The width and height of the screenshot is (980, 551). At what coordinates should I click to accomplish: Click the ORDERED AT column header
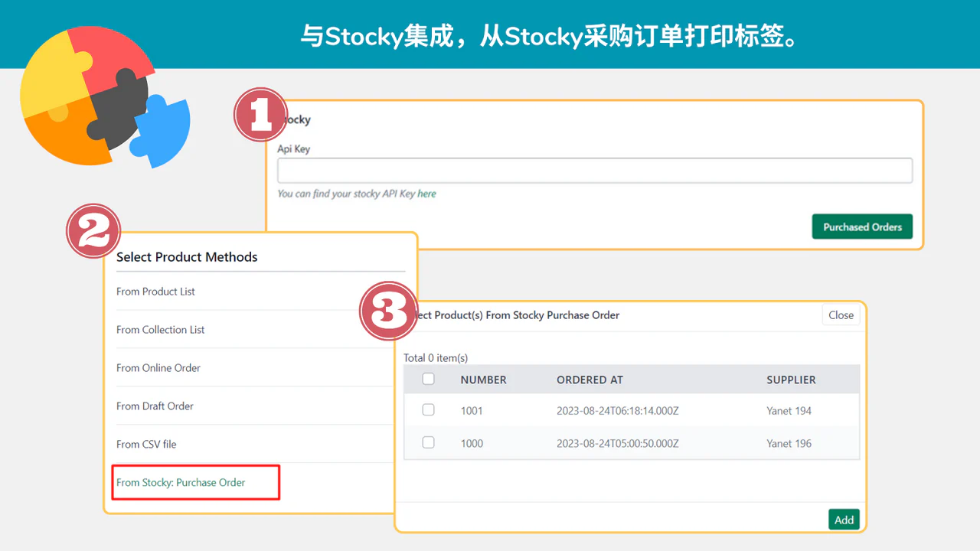[x=590, y=380]
